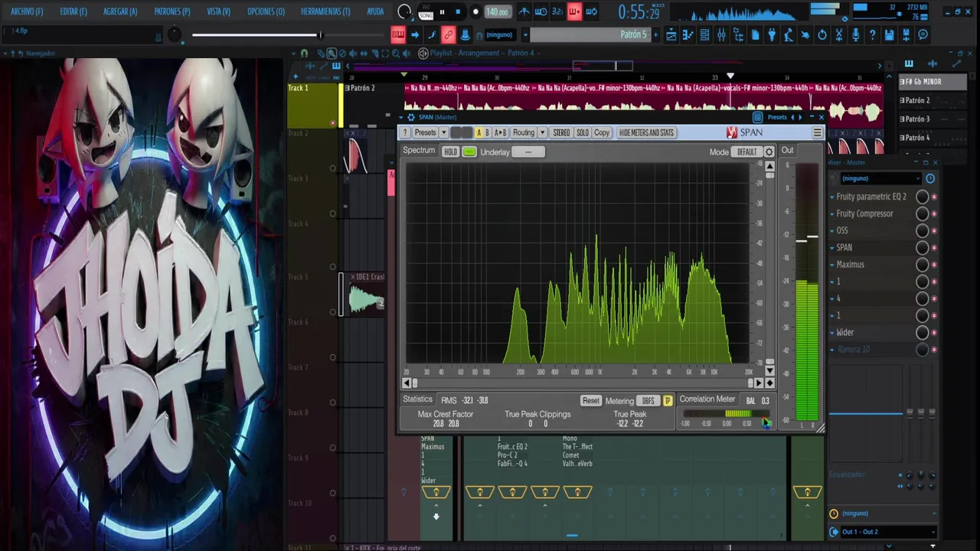Open the PATRONES menu
Screen dimensions: 980x551
172,11
